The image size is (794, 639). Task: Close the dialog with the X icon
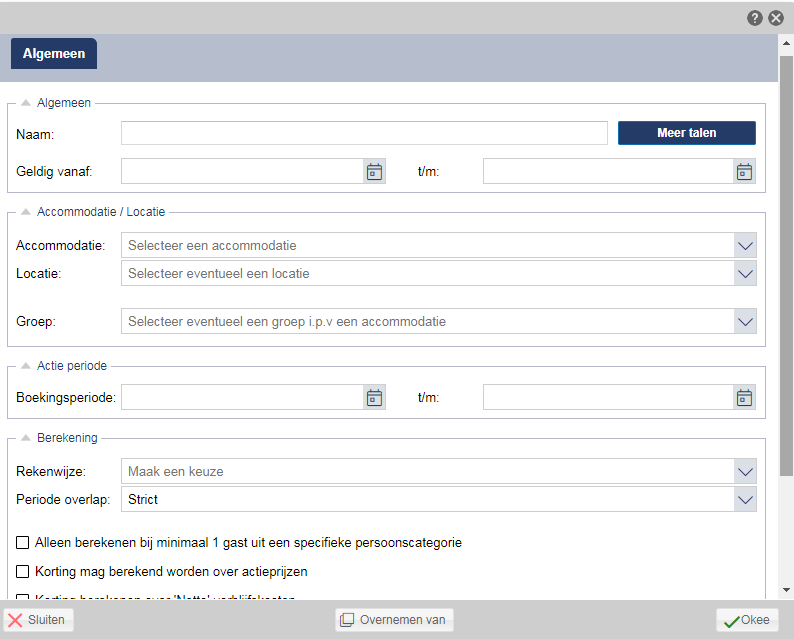click(x=776, y=18)
